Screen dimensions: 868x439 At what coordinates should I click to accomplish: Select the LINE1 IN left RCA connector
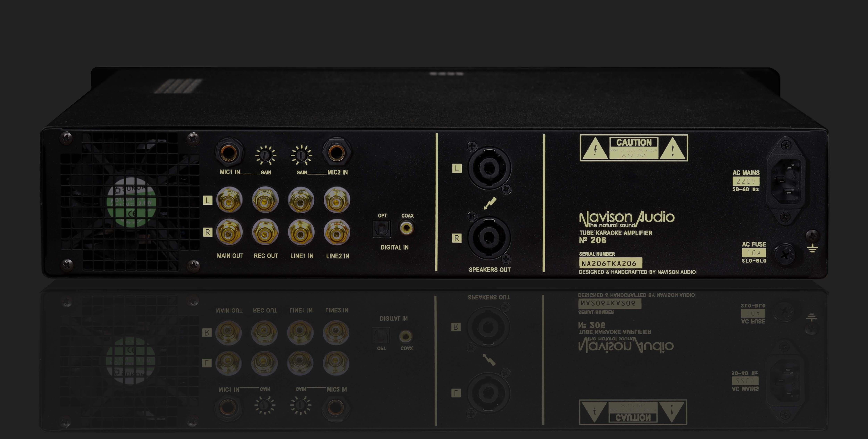(301, 200)
